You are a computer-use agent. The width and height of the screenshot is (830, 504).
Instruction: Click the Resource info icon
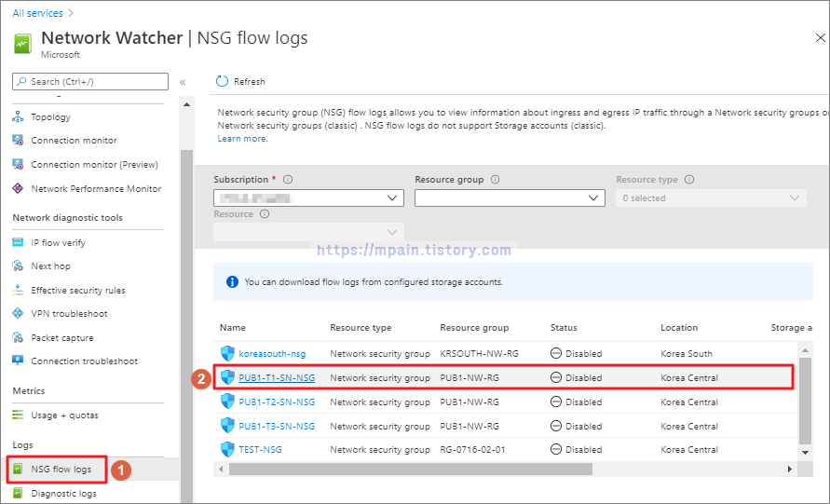tap(265, 214)
